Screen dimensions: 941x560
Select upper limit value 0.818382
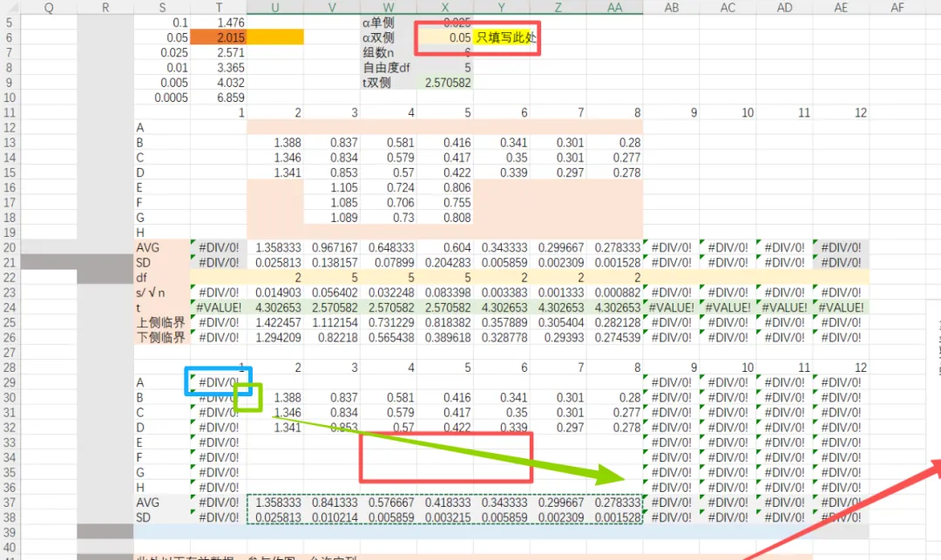tap(444, 322)
